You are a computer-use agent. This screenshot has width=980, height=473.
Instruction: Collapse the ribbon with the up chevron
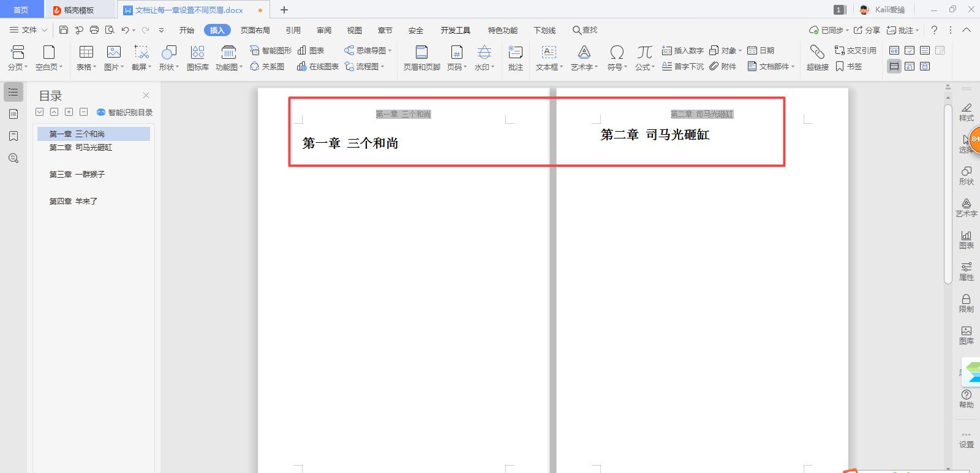pos(967,29)
